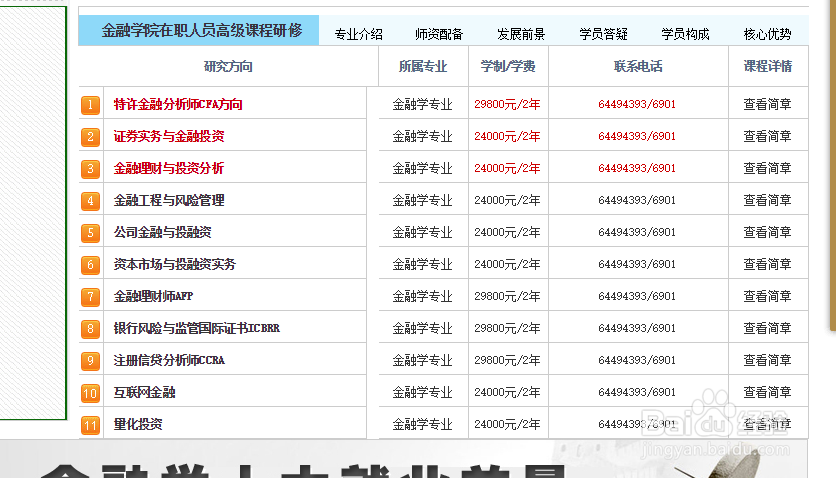This screenshot has width=836, height=478.
Task: Click the 所属专业 column header
Action: (x=423, y=67)
